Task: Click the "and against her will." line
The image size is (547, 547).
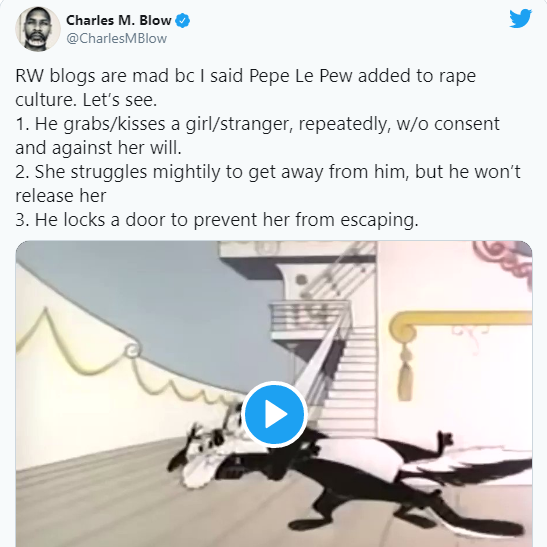Action: (x=98, y=148)
